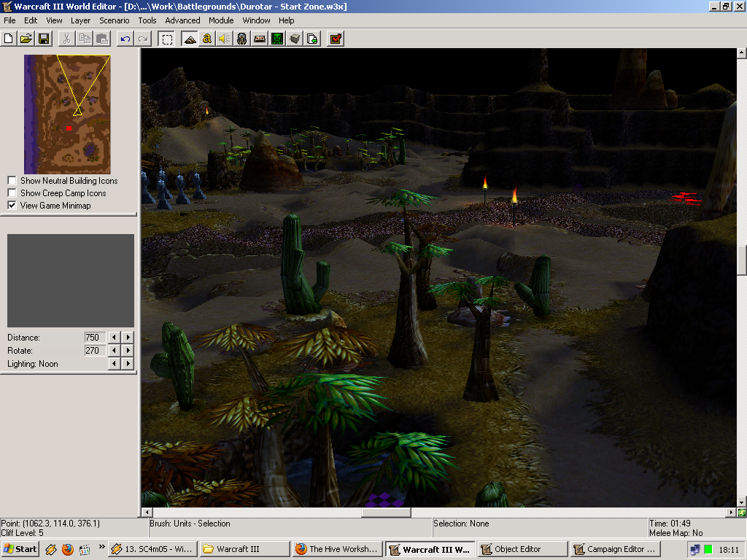The width and height of the screenshot is (747, 560).
Task: Click the viewport vertical scrollbar thumb
Action: click(x=742, y=260)
